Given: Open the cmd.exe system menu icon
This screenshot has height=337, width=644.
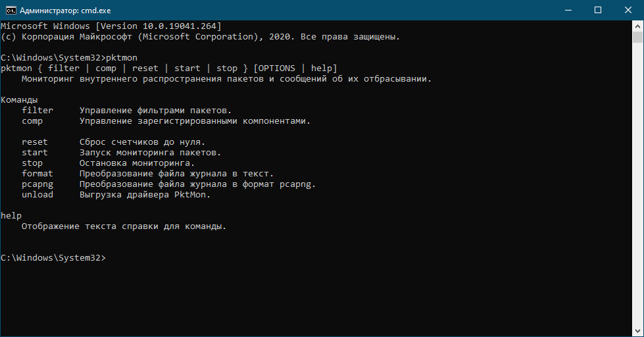Looking at the screenshot, I should click(x=11, y=11).
